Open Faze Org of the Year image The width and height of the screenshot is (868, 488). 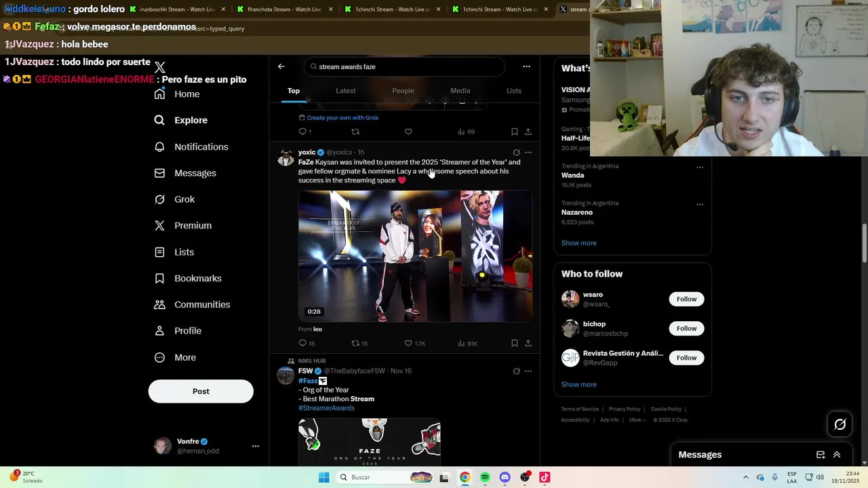370,441
